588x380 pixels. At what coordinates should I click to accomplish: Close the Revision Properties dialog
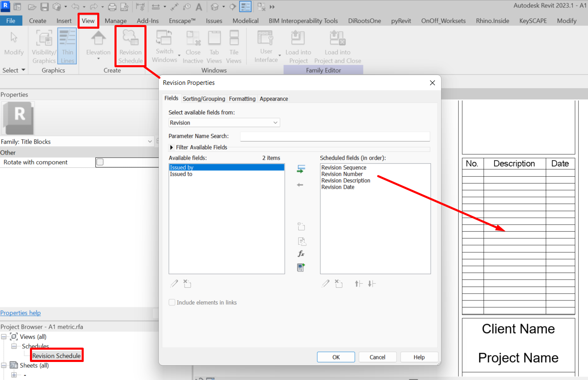coord(432,83)
